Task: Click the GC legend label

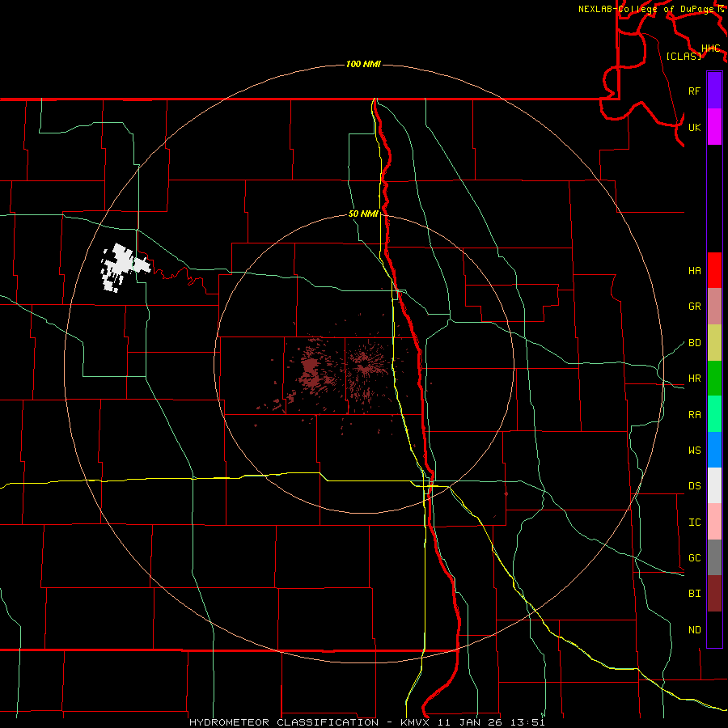Action: (x=694, y=557)
